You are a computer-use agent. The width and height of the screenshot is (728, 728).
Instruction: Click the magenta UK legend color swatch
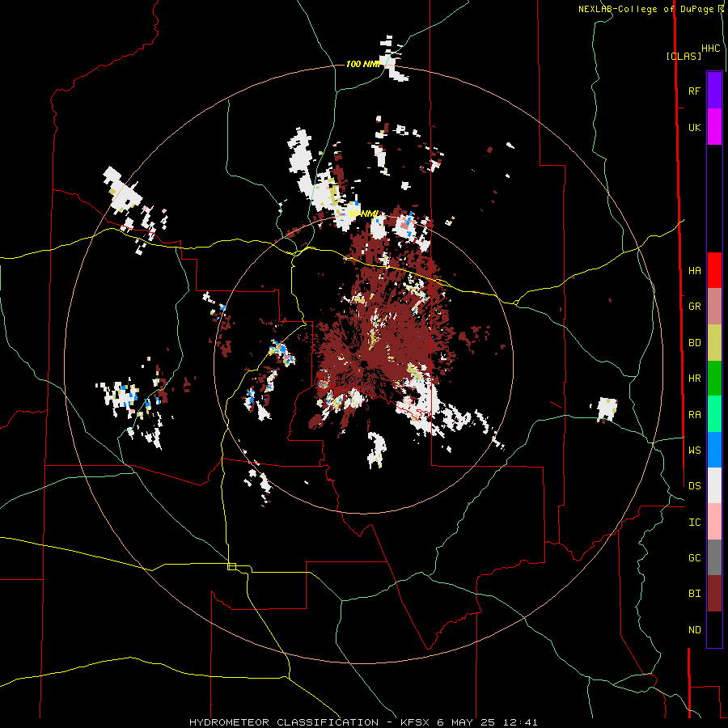[x=714, y=127]
